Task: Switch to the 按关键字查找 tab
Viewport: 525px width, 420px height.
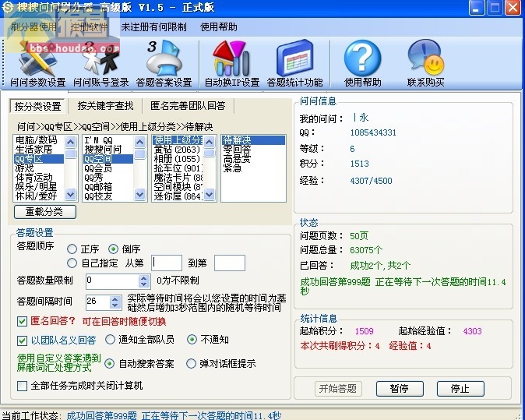Action: tap(105, 106)
